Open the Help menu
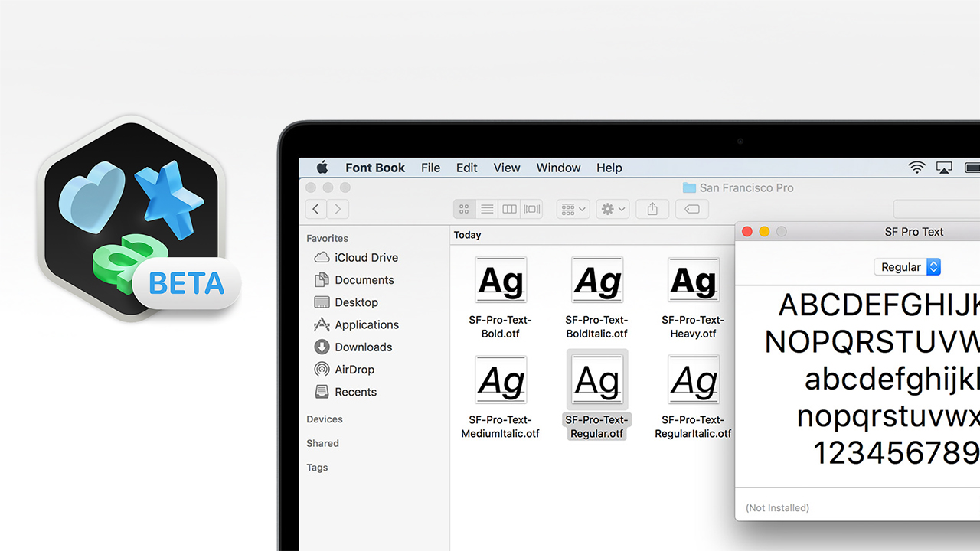The height and width of the screenshot is (551, 980). coord(609,168)
